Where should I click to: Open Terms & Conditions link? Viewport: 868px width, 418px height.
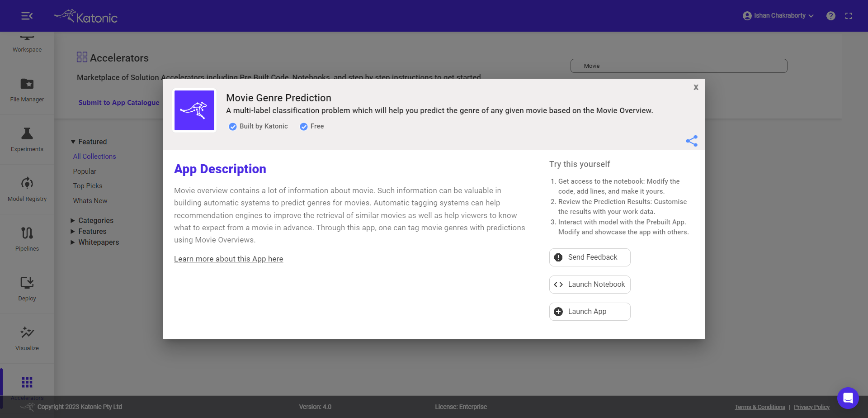[759, 407]
